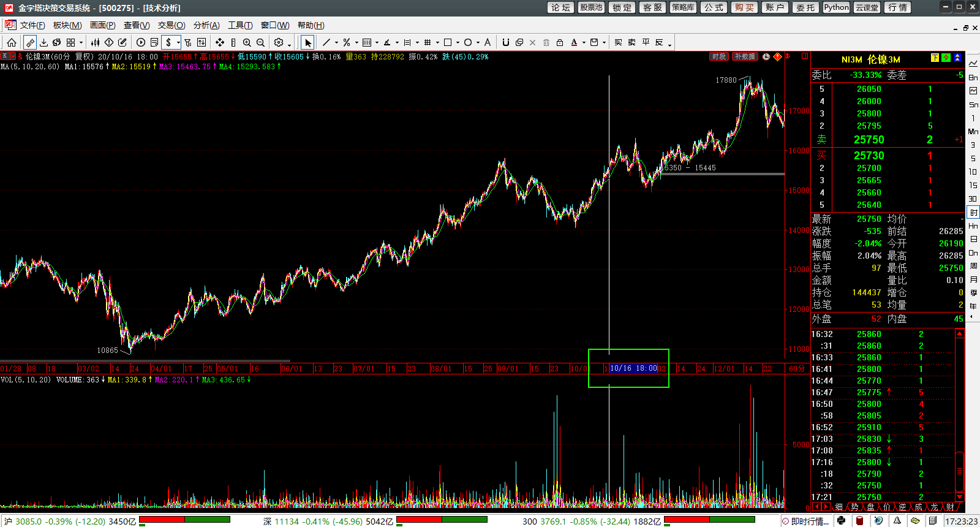Click the zoom-out magnifier icon
This screenshot has width=980, height=527.
point(260,42)
